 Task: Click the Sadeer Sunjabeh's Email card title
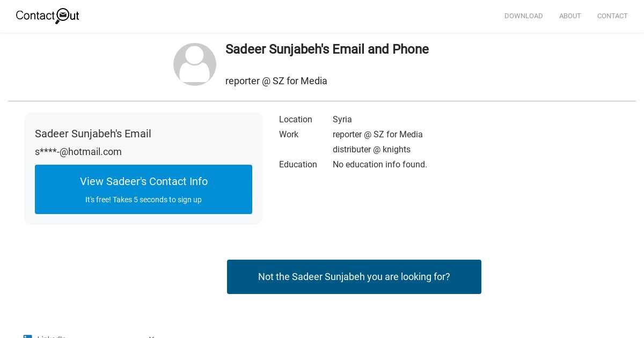[93, 134]
